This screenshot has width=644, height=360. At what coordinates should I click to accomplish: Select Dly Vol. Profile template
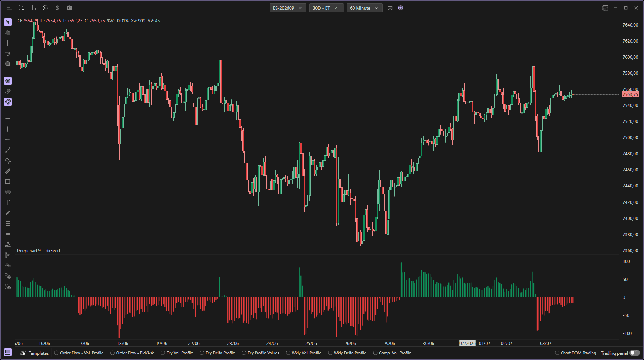tap(177, 353)
